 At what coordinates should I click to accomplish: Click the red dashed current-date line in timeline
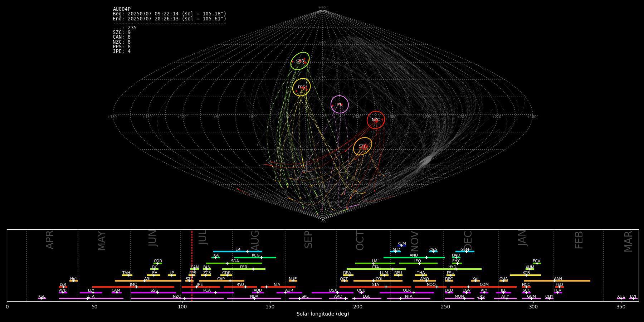pos(192,265)
